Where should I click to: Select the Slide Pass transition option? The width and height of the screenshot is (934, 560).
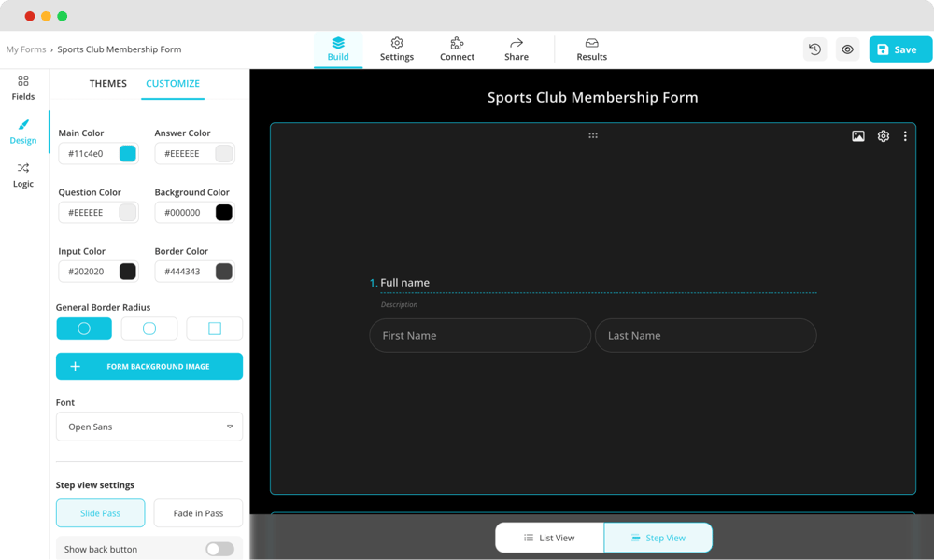click(x=100, y=513)
